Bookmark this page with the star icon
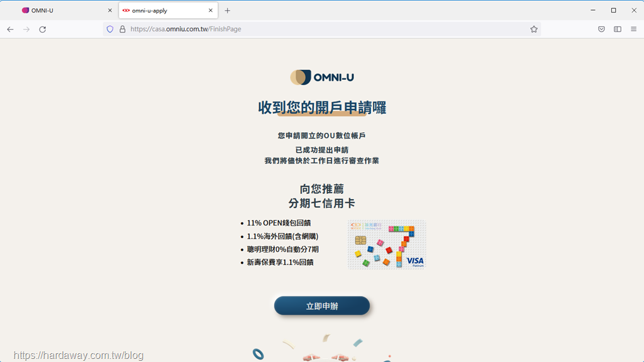The height and width of the screenshot is (362, 644). coord(533,29)
